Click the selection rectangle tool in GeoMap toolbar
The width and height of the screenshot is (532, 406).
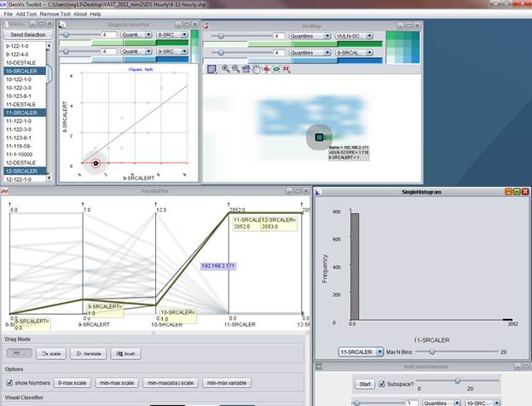pos(211,68)
